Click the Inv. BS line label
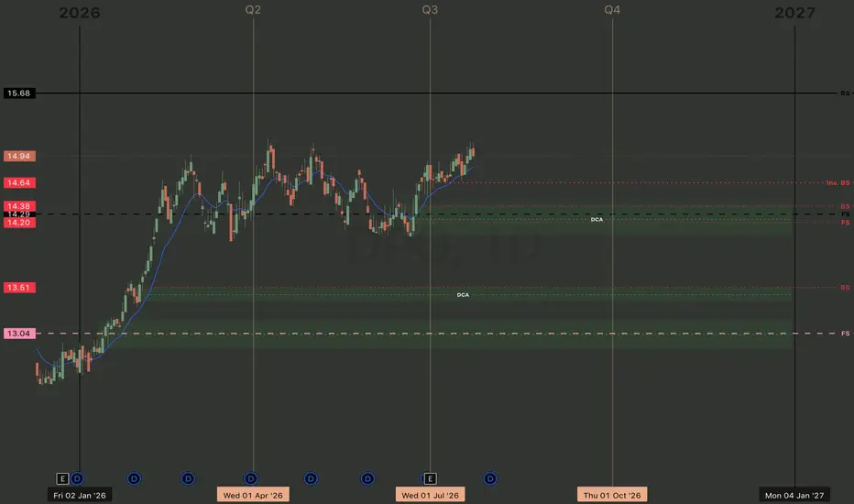The image size is (854, 504). click(838, 183)
